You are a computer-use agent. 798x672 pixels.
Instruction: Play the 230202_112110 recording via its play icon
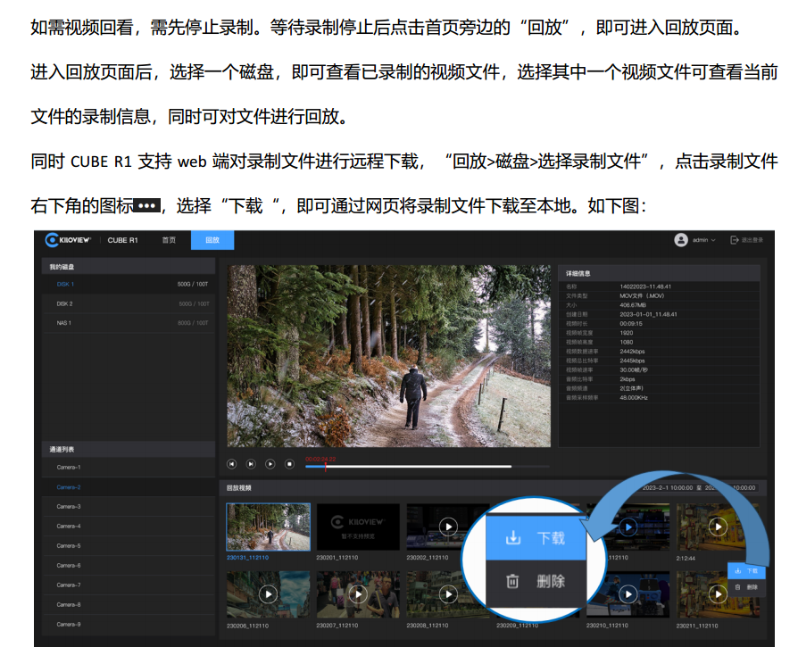(x=448, y=527)
